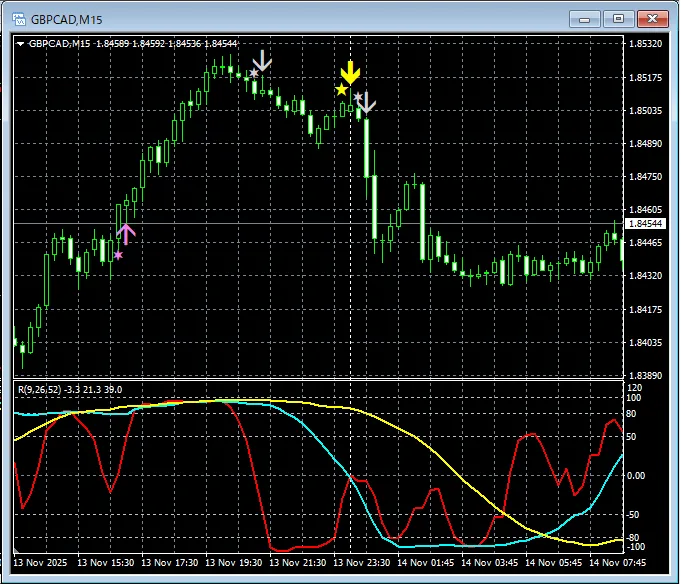
Task: Click the GBPCAD,M15 OHLC header text
Action: click(x=133, y=44)
